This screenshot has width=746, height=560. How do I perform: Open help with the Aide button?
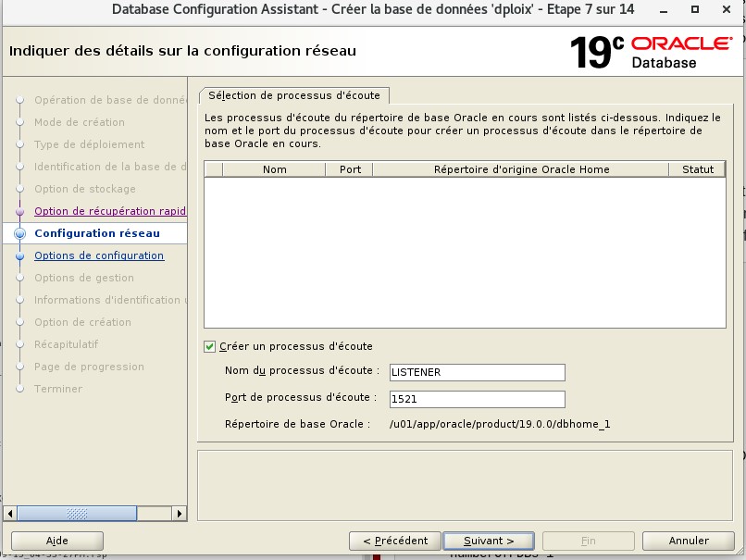[57, 541]
